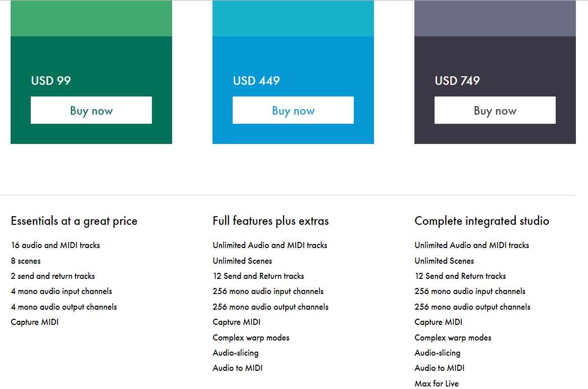Click the USD 449 price label
Image resolution: width=588 pixels, height=389 pixels.
256,81
